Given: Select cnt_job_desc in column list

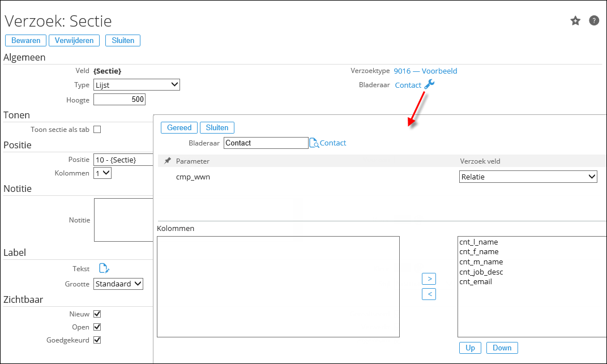Looking at the screenshot, I should pyautogui.click(x=481, y=272).
